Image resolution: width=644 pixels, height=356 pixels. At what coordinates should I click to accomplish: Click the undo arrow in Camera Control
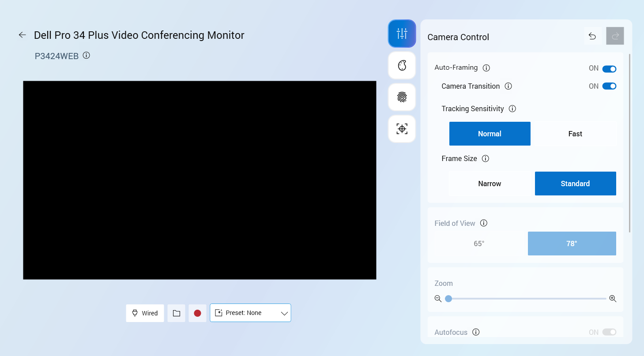point(592,36)
